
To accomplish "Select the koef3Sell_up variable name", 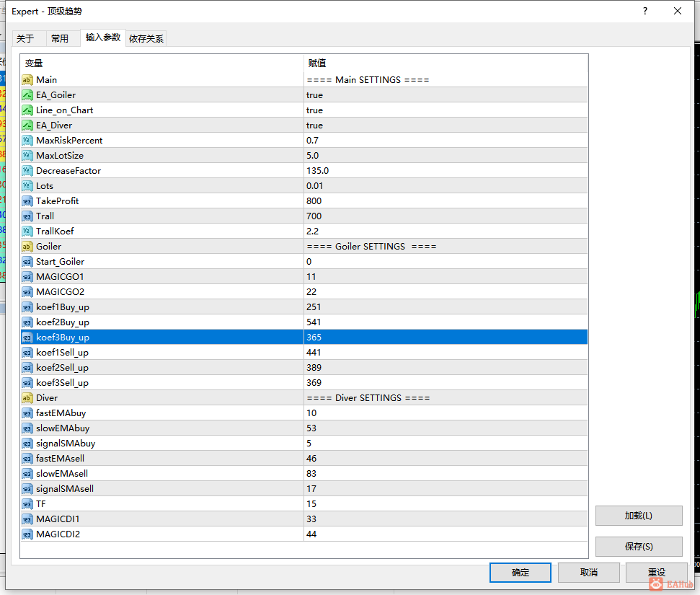I will (x=62, y=383).
